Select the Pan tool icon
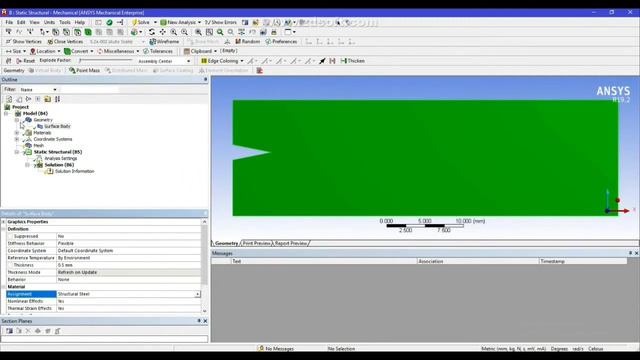This screenshot has width=640, height=360. [162, 32]
